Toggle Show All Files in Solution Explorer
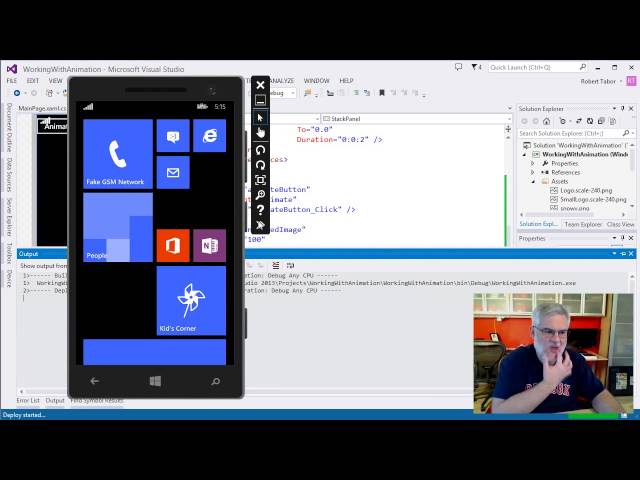Screen dimensions: 640x480 [x=612, y=121]
